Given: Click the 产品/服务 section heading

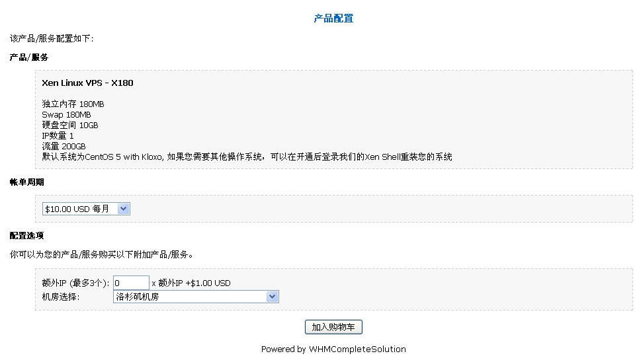Looking at the screenshot, I should click(29, 57).
